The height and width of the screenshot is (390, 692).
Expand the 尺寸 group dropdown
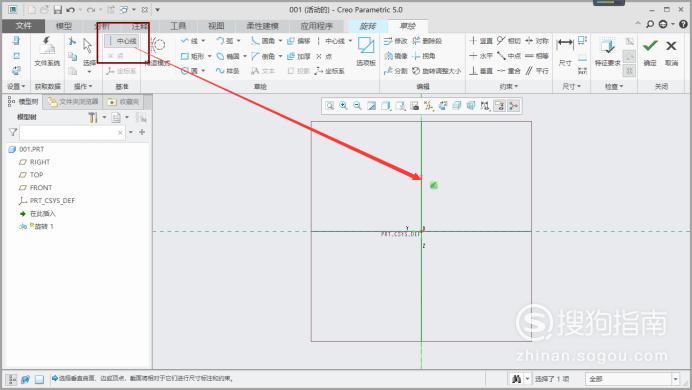572,86
